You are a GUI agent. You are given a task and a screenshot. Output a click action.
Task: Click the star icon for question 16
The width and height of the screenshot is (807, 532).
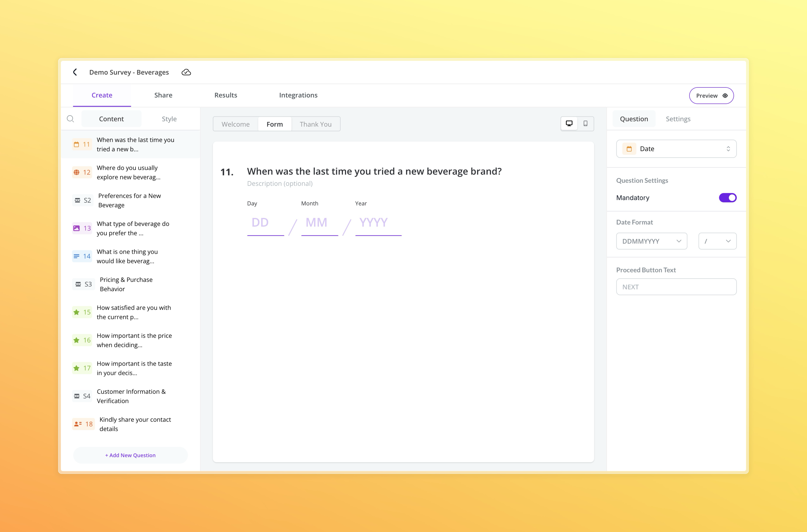(76, 340)
